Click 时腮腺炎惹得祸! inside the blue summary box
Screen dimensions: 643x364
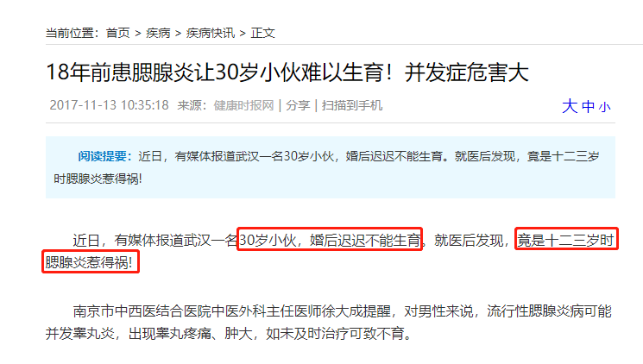point(98,179)
